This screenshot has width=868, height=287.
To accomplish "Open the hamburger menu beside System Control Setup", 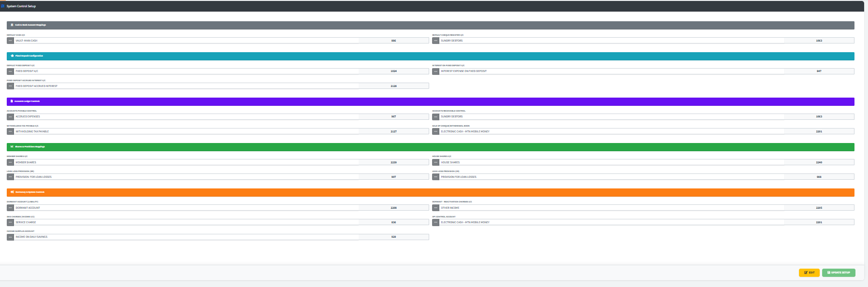I will 2,6.
